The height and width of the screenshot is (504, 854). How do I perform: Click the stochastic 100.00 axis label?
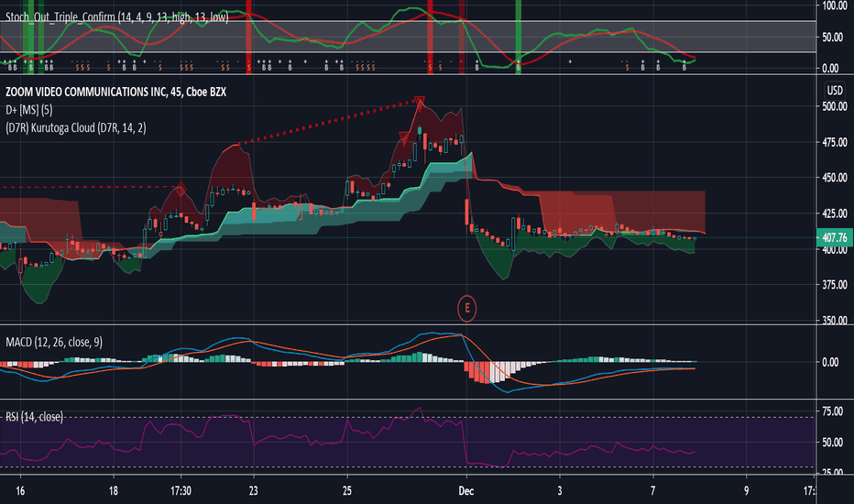coord(835,6)
